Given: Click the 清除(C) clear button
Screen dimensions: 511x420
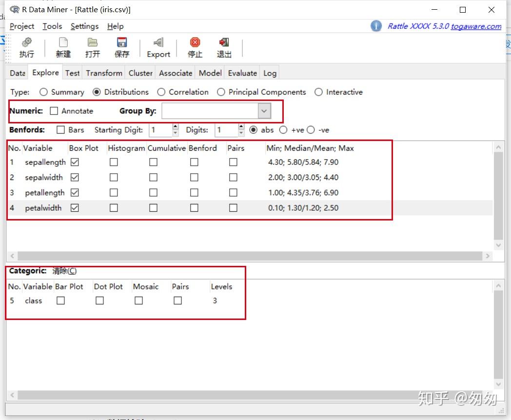Looking at the screenshot, I should point(64,271).
